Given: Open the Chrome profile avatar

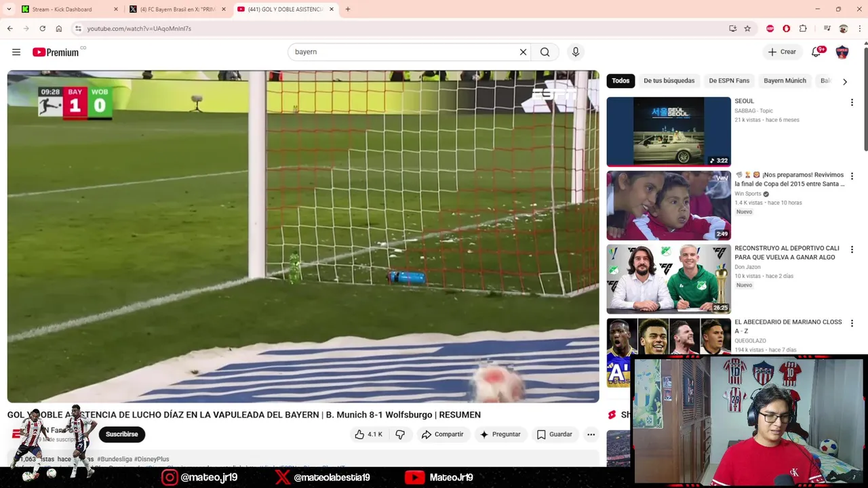Looking at the screenshot, I should point(844,28).
